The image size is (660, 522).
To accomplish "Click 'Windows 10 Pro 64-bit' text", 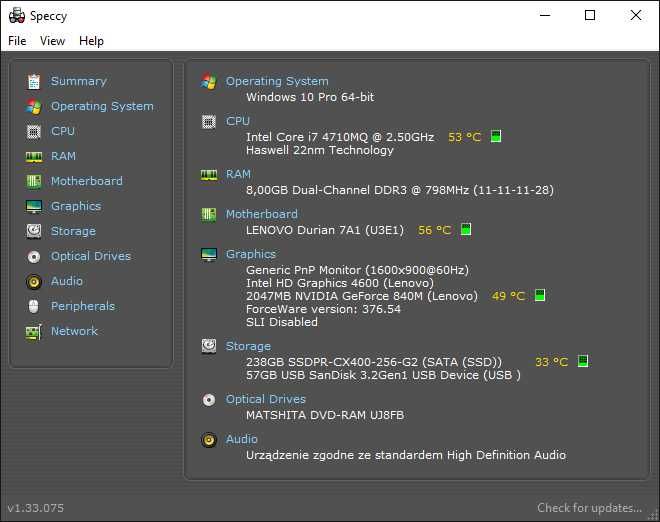I will [310, 97].
